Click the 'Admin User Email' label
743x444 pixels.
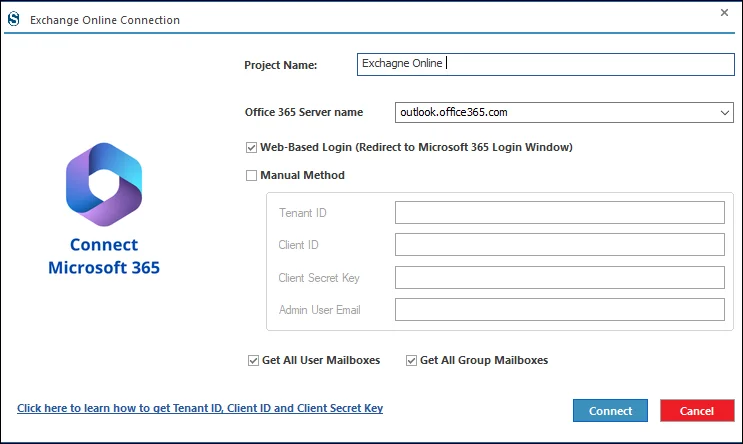[319, 310]
